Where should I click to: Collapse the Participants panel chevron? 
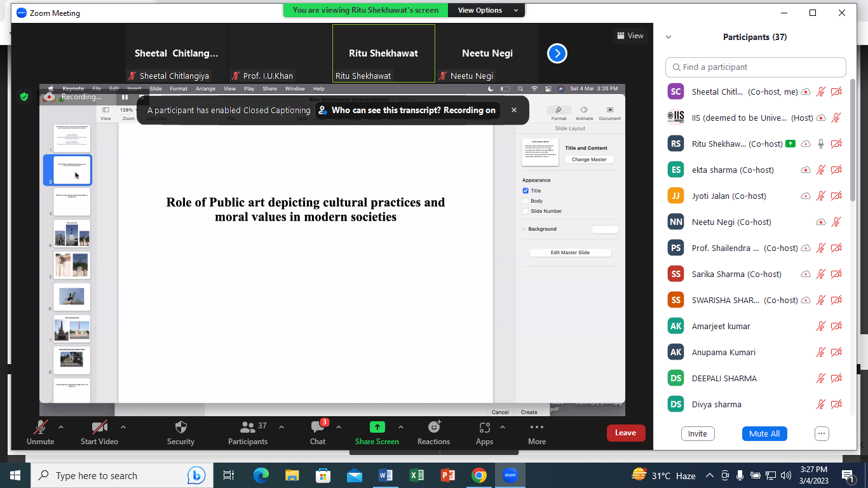coord(668,37)
